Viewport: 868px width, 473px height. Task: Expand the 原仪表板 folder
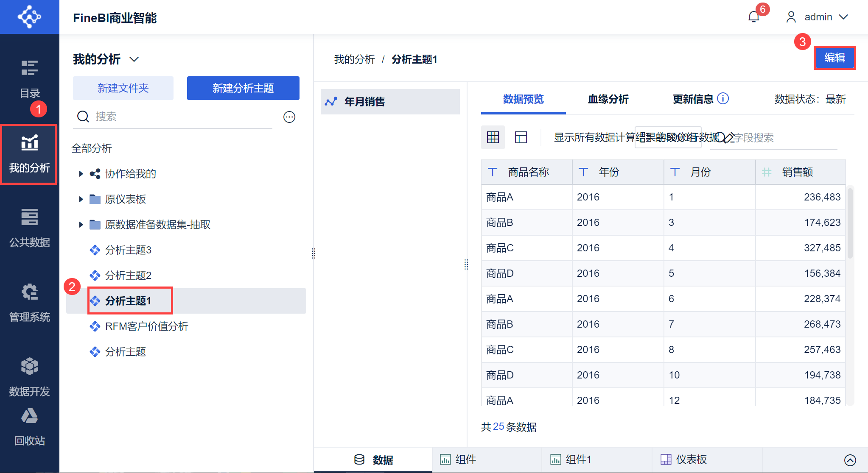tap(81, 199)
